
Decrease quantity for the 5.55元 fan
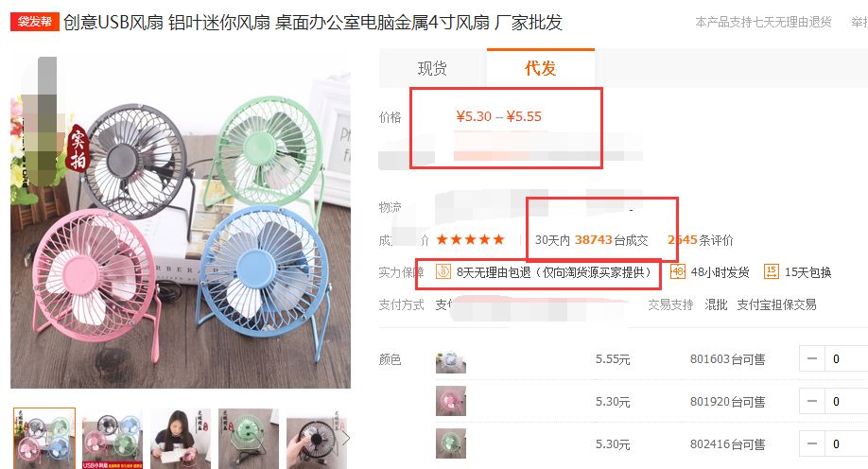coord(812,358)
